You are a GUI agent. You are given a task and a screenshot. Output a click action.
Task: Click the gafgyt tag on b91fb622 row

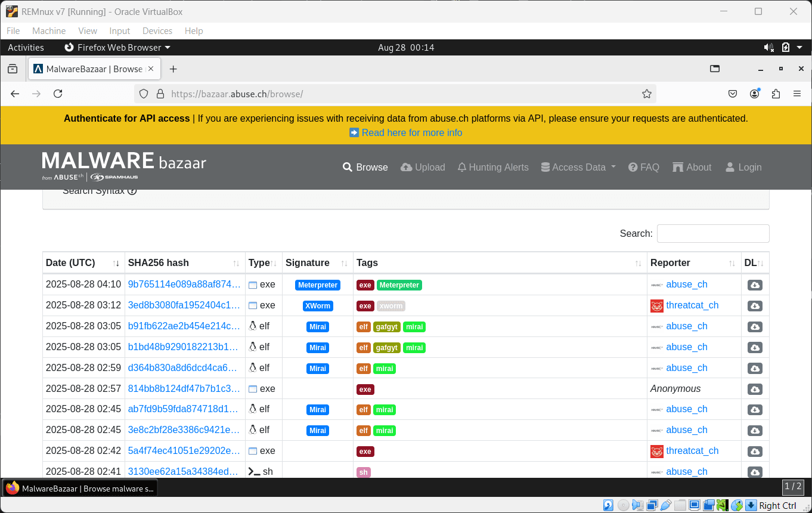click(x=387, y=327)
